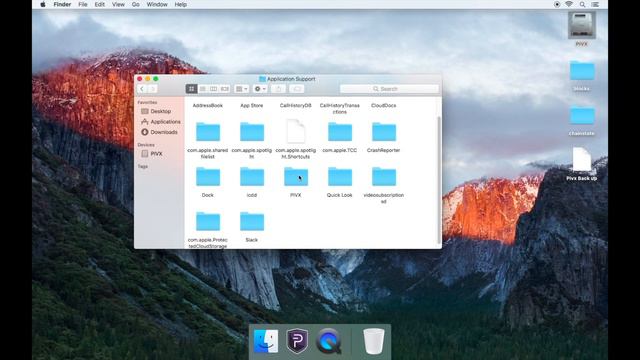Open the Wi-Fi status menu

(569, 4)
